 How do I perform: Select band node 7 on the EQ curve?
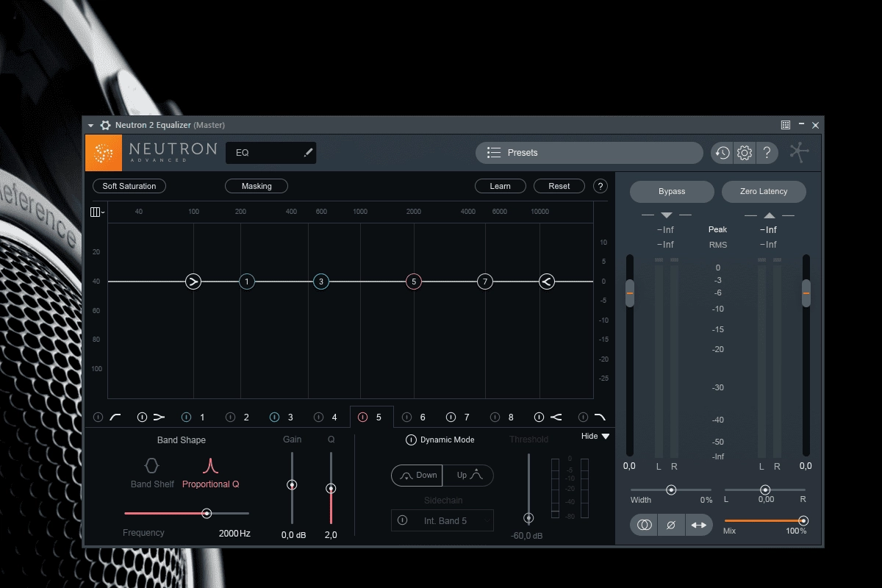point(484,282)
